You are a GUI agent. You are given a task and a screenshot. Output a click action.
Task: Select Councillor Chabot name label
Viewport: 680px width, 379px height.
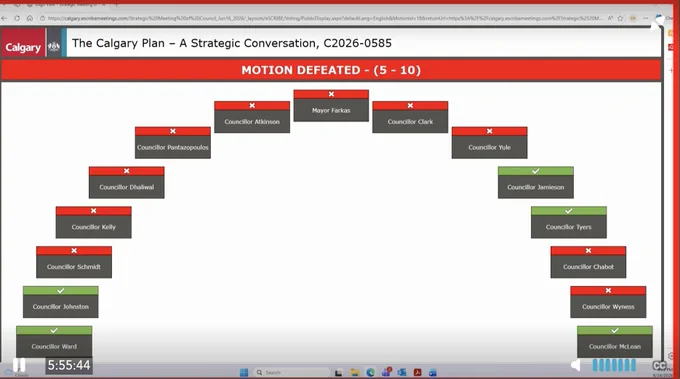click(588, 267)
